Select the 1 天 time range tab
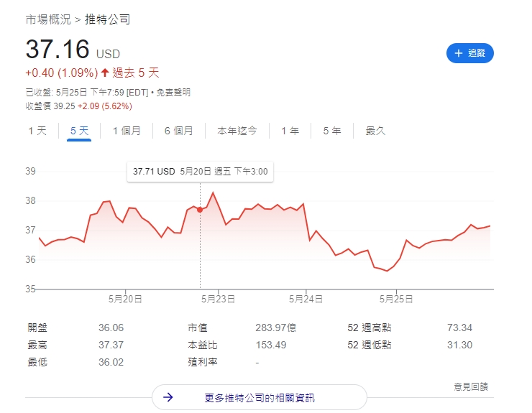Image resolution: width=532 pixels, height=413 pixels. click(37, 131)
